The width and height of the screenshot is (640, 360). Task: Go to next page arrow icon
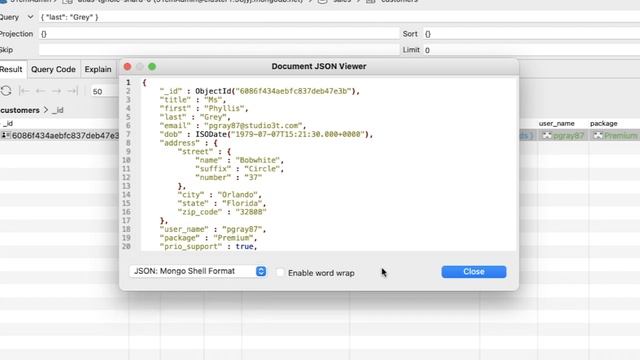click(56, 91)
